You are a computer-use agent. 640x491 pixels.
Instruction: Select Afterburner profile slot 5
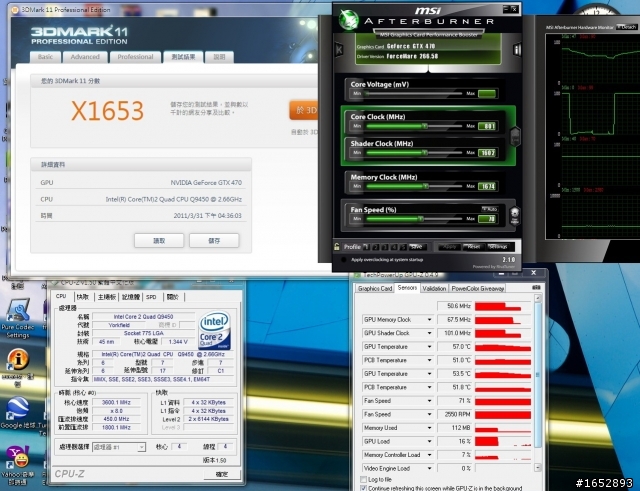coord(403,247)
